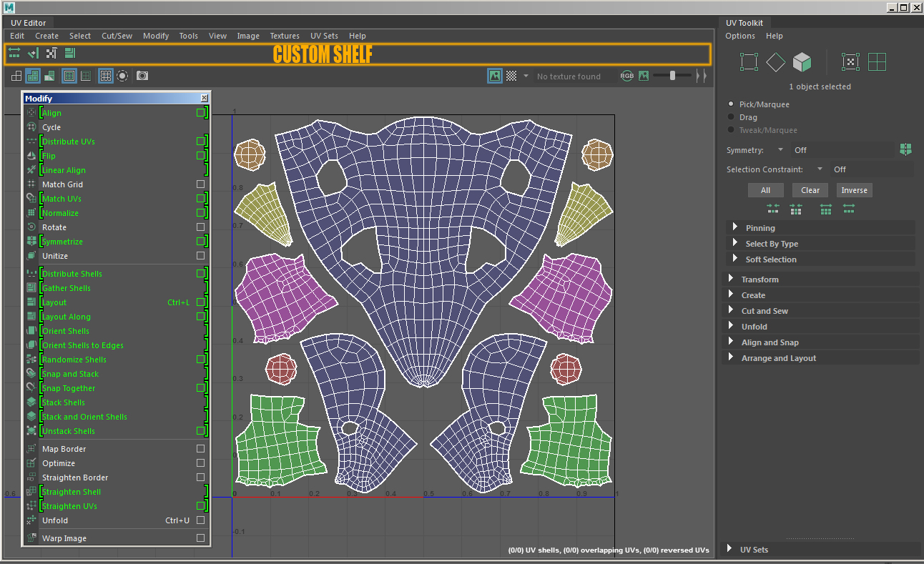Image resolution: width=924 pixels, height=564 pixels.
Task: Click the RGB channels display icon
Action: [627, 76]
